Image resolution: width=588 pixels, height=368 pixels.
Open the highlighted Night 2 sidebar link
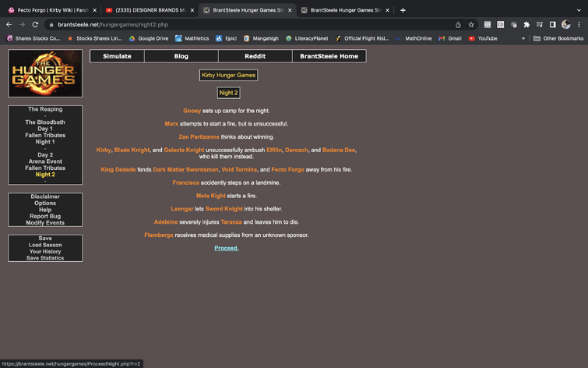(45, 175)
